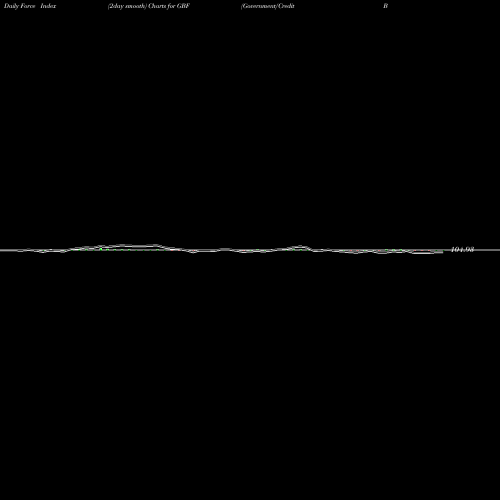
Task: Click the 'Daily Force Index' title text
Action: point(30,6)
